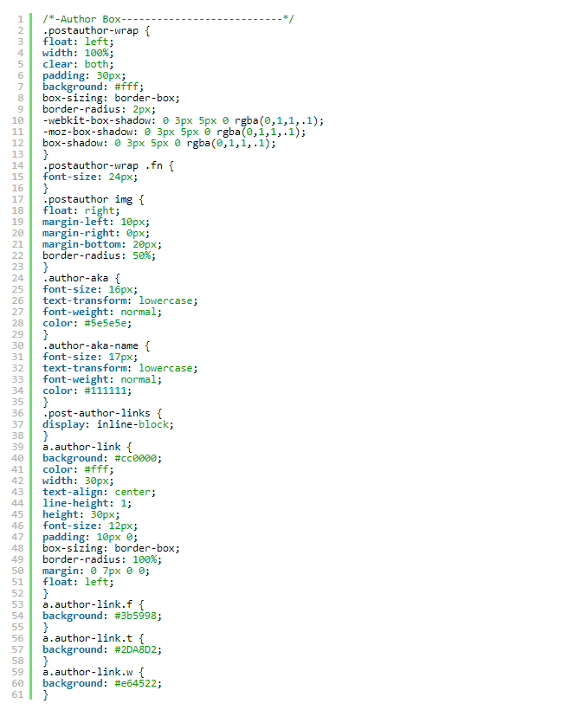Screen dimensions: 588x710
Task: Click the 'border-radius: 50%;' line
Action: [99, 255]
